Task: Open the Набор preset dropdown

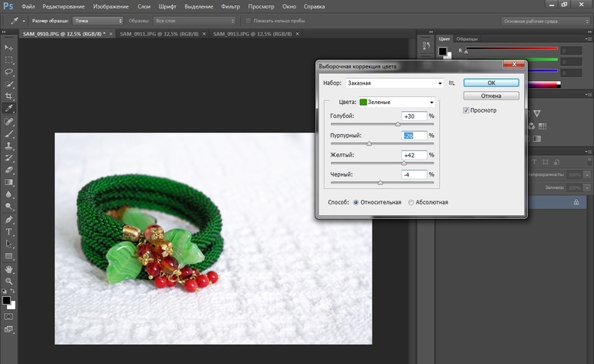Action: coord(393,83)
